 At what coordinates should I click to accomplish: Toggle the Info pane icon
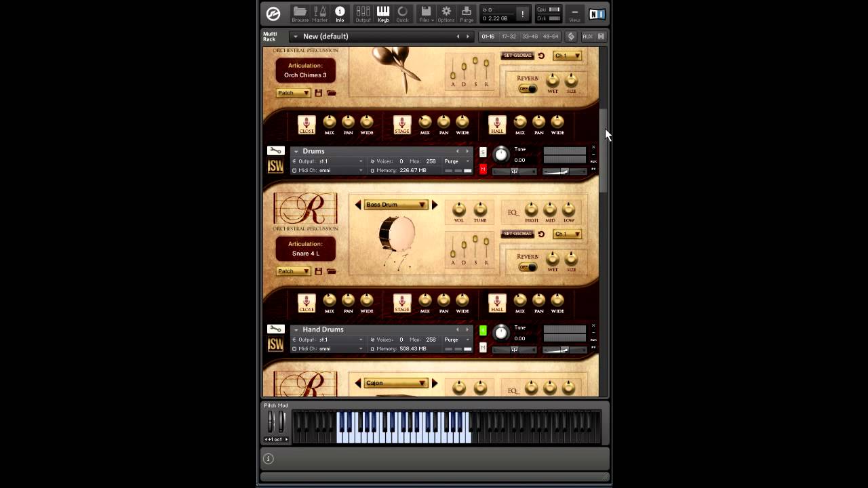(x=340, y=14)
